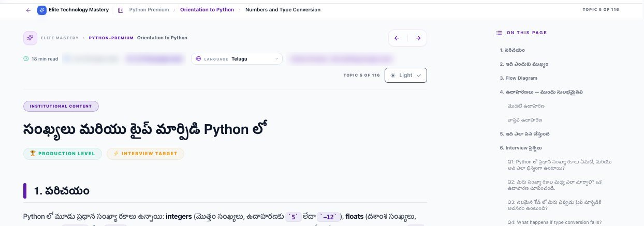Jump to section 2. ఇది ఎందుకు ముఖ్యం

tap(524, 64)
